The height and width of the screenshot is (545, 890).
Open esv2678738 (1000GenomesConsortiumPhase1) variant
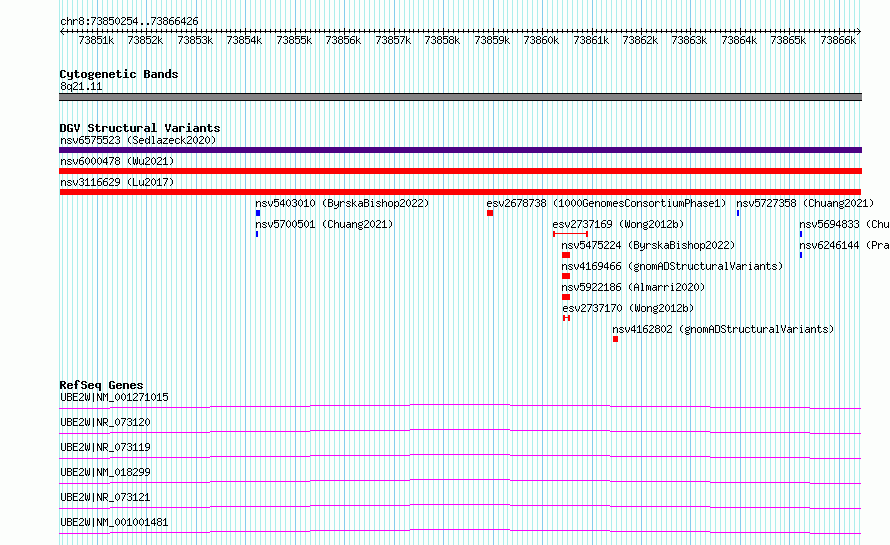pyautogui.click(x=606, y=203)
